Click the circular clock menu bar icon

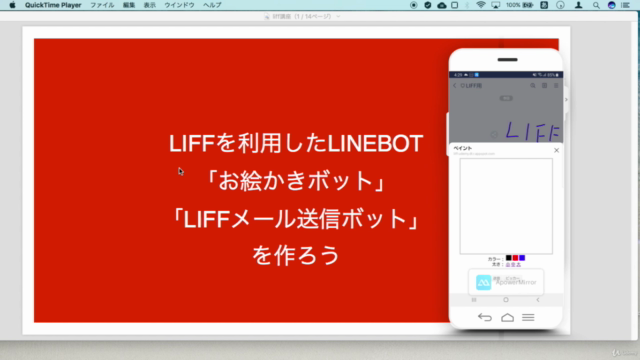(560, 5)
